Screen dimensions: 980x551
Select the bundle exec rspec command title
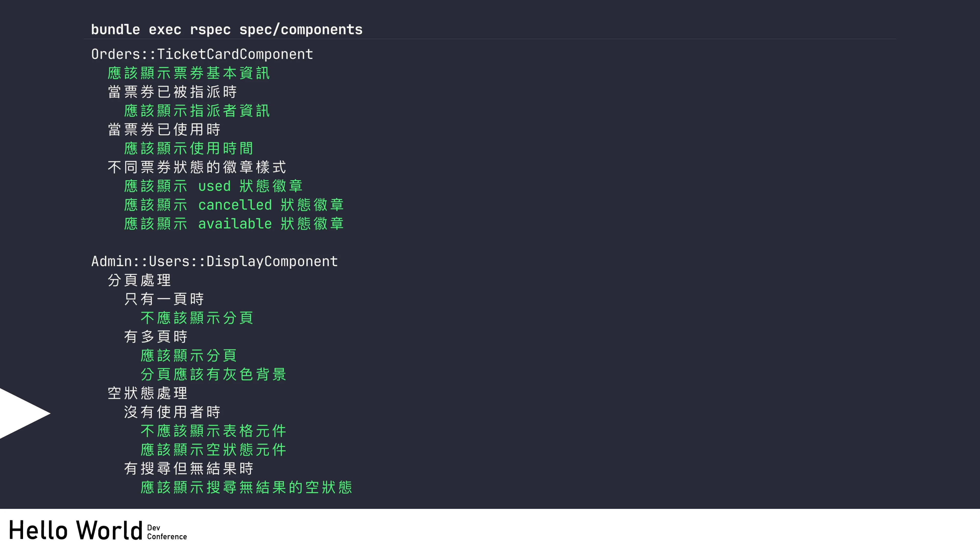[x=227, y=30]
